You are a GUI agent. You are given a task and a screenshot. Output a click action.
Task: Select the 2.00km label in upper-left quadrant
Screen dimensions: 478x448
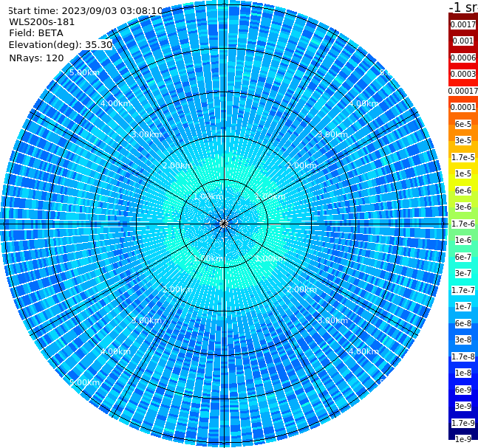coord(178,165)
